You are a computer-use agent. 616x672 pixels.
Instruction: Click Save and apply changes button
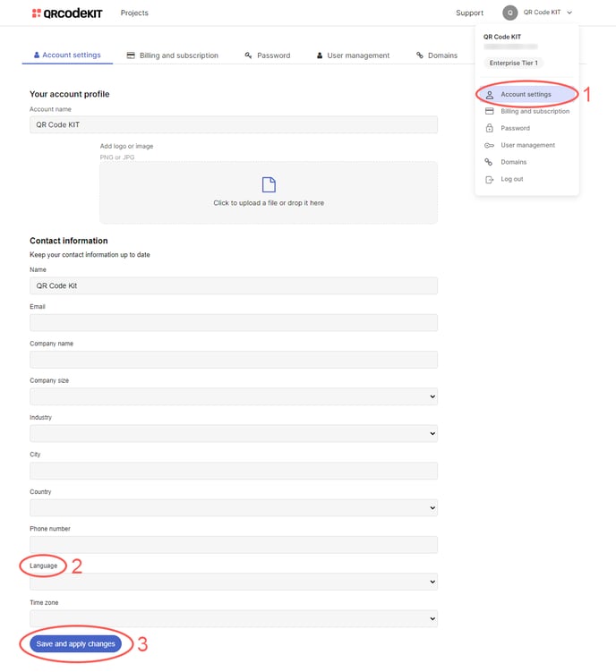pyautogui.click(x=75, y=643)
